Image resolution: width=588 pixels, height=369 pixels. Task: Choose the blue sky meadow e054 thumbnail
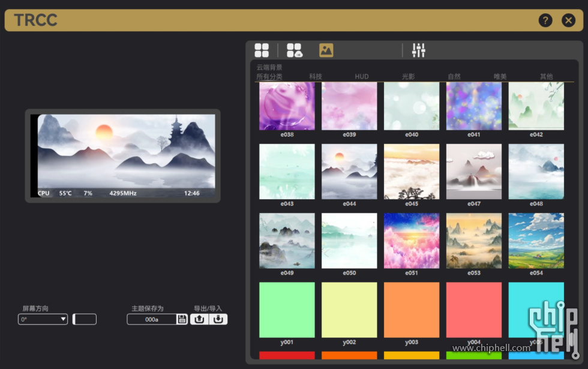[x=536, y=241]
